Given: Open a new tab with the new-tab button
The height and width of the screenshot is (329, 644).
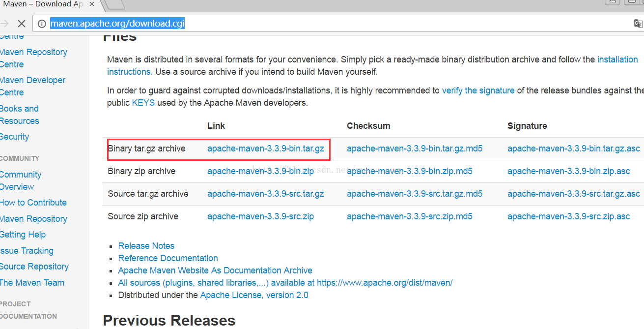Looking at the screenshot, I should coord(115,4).
